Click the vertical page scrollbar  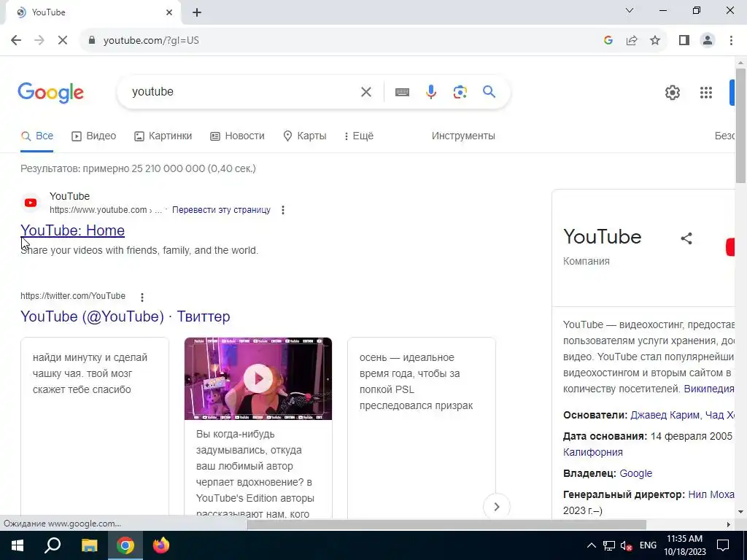pyautogui.click(x=740, y=125)
